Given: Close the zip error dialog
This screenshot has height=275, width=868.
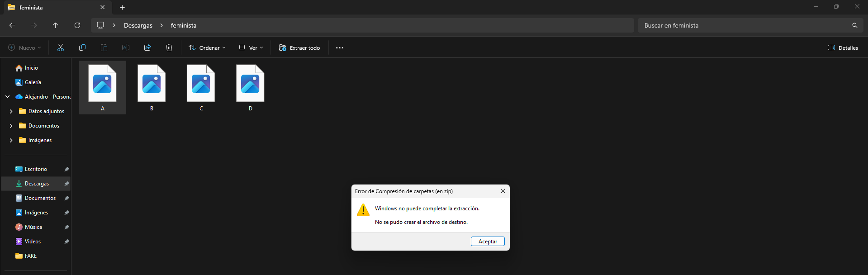Looking at the screenshot, I should click(503, 191).
